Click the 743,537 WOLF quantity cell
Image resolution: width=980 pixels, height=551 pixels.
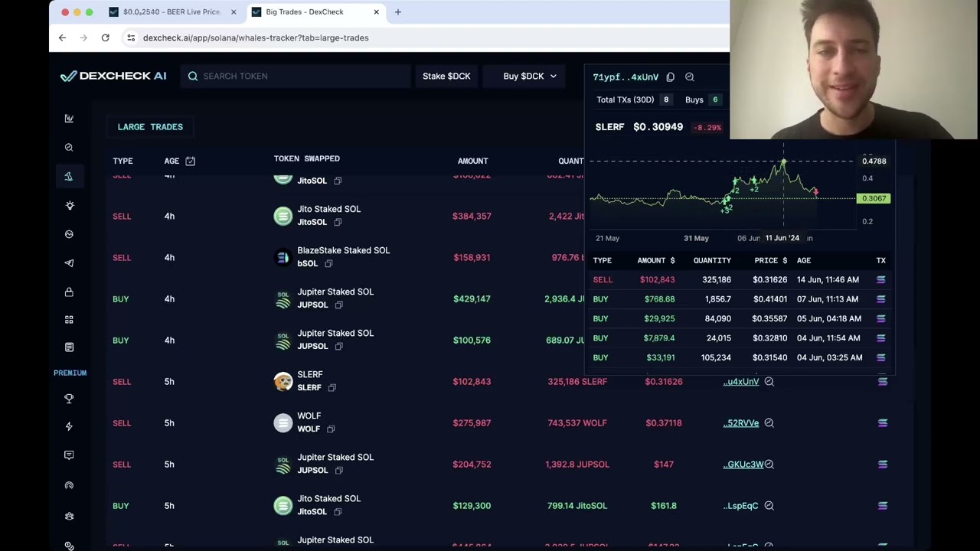(x=577, y=422)
